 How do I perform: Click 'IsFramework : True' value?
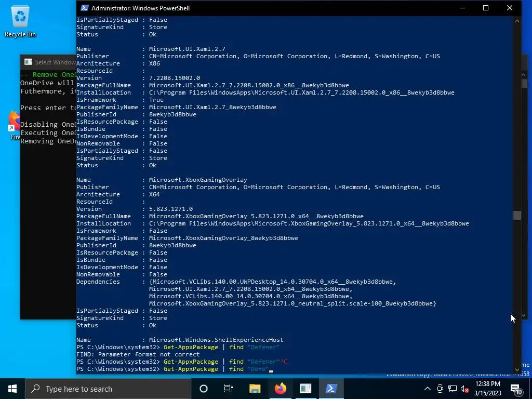point(156,100)
